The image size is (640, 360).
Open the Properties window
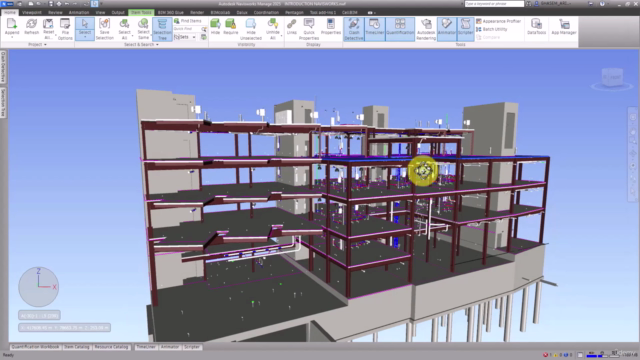coord(331,27)
